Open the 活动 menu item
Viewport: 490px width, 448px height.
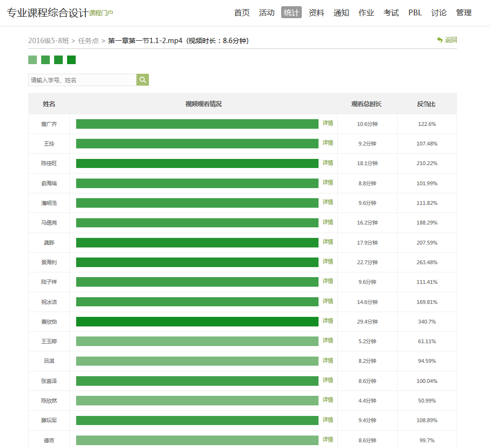[267, 13]
